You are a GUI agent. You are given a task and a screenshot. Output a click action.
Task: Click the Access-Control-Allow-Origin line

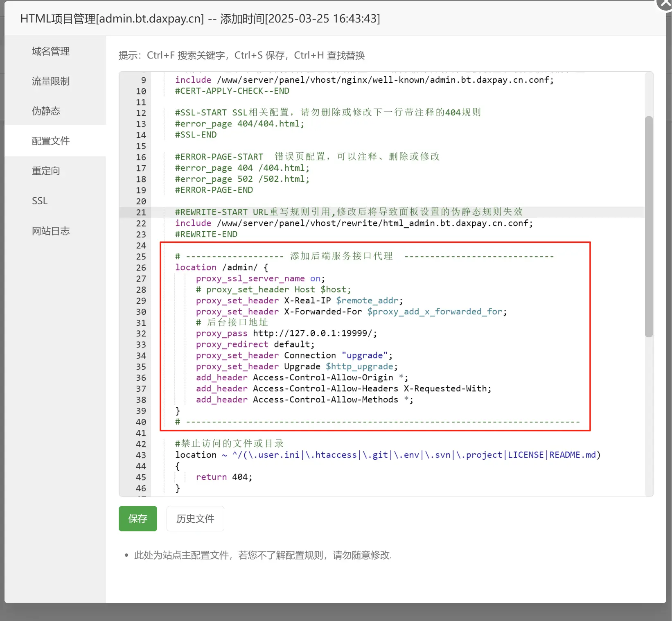pos(302,377)
